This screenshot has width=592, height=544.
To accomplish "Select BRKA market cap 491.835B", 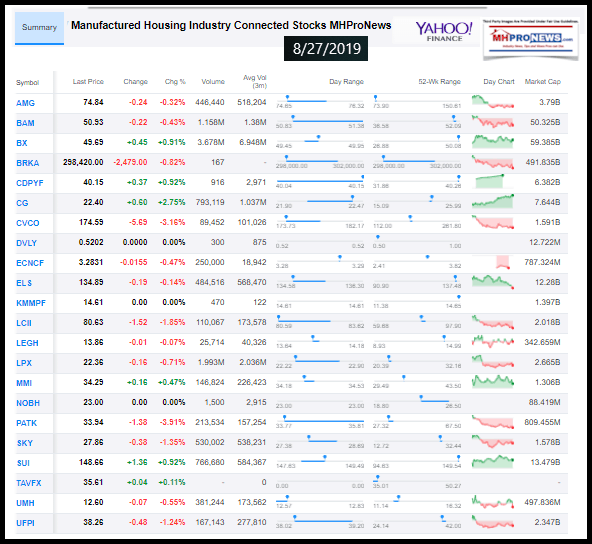I will (x=543, y=162).
